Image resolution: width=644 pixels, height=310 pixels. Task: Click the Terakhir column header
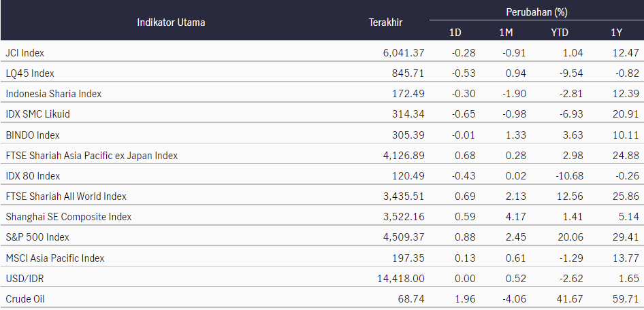[x=385, y=22]
